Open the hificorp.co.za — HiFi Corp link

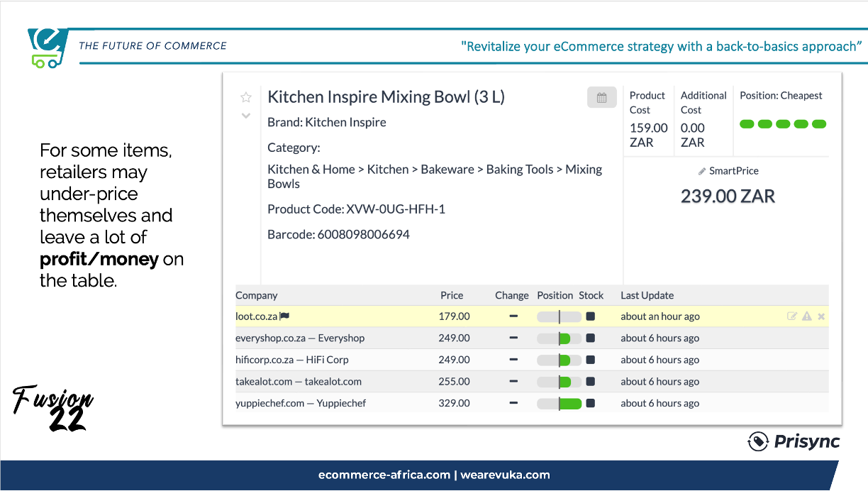point(292,360)
